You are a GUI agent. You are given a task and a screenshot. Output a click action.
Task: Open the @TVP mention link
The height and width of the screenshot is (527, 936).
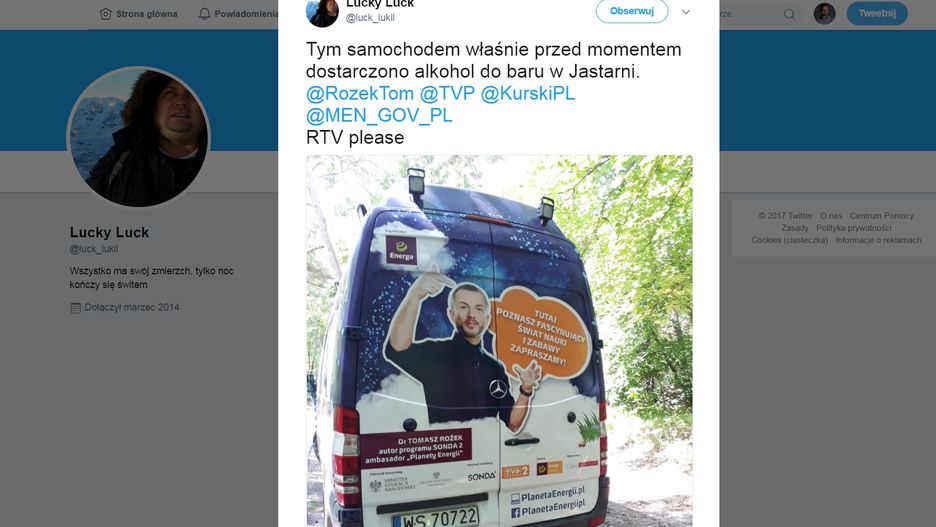(x=447, y=94)
